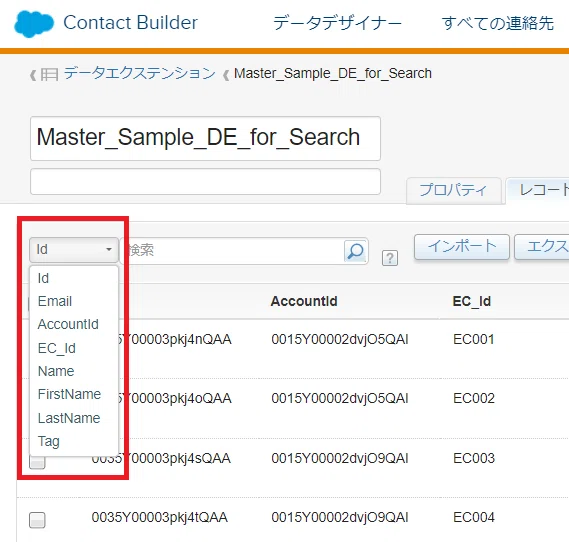The image size is (569, 542).
Task: Go back to データエクステンション breadcrumb
Action: click(139, 73)
